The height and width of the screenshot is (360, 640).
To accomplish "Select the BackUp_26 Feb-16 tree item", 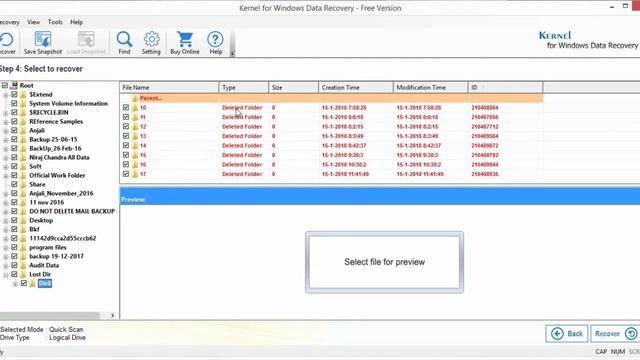I will click(55, 149).
